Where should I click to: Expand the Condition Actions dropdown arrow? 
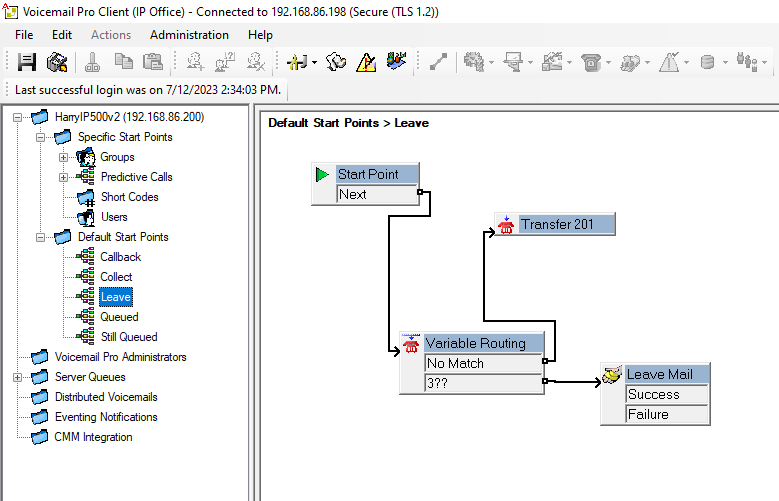tap(686, 63)
